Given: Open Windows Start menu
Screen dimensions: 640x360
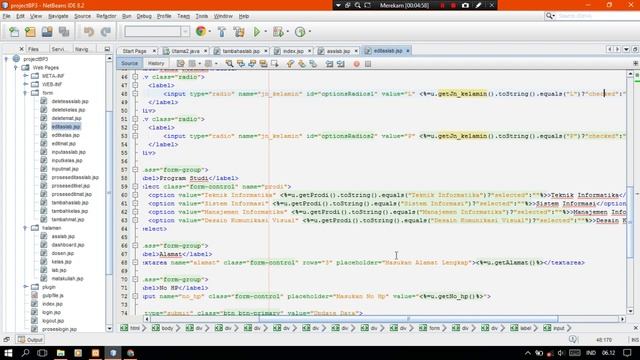Looking at the screenshot, I should [x=8, y=353].
